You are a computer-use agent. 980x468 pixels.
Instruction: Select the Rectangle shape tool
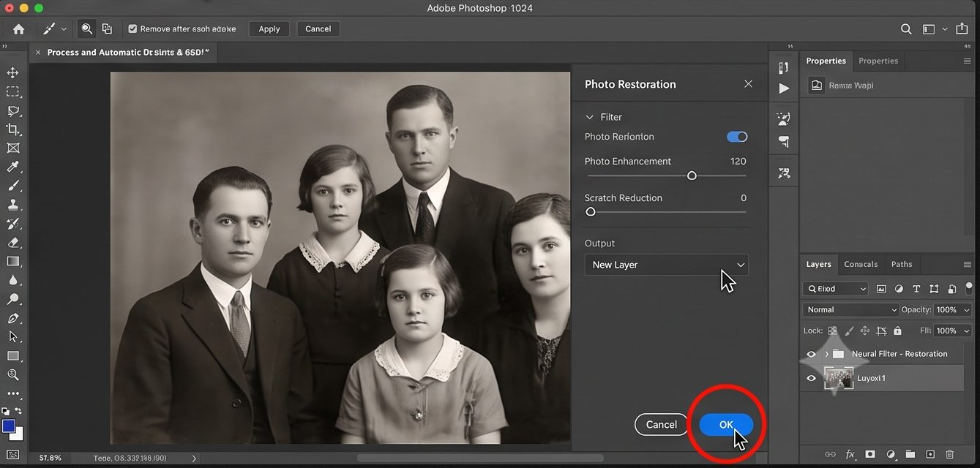tap(13, 356)
